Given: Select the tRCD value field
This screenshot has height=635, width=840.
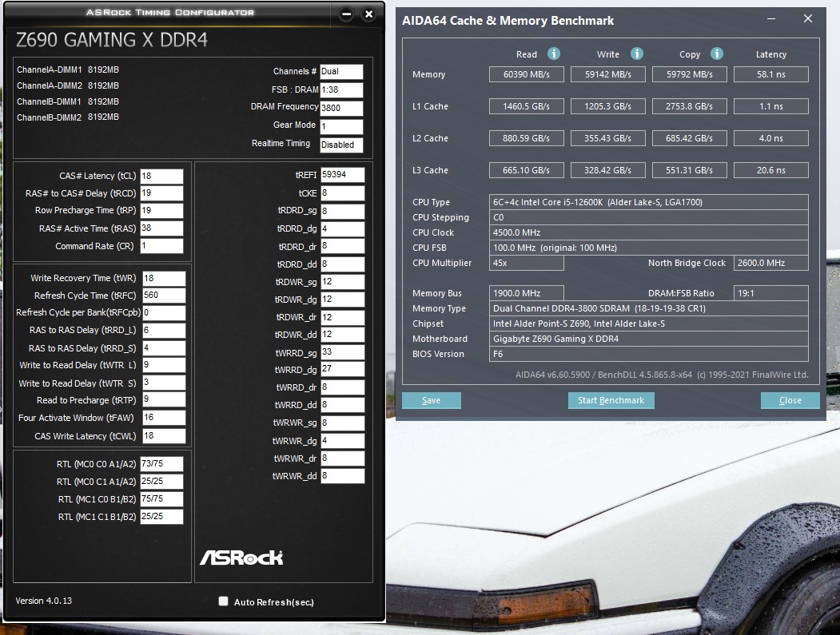Looking at the screenshot, I should pyautogui.click(x=161, y=193).
